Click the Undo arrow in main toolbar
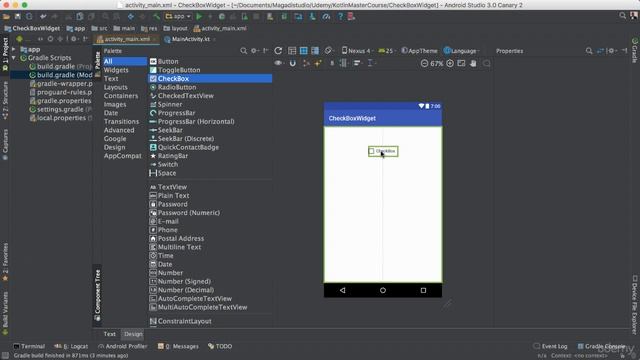The height and width of the screenshot is (360, 640). pos(43,17)
